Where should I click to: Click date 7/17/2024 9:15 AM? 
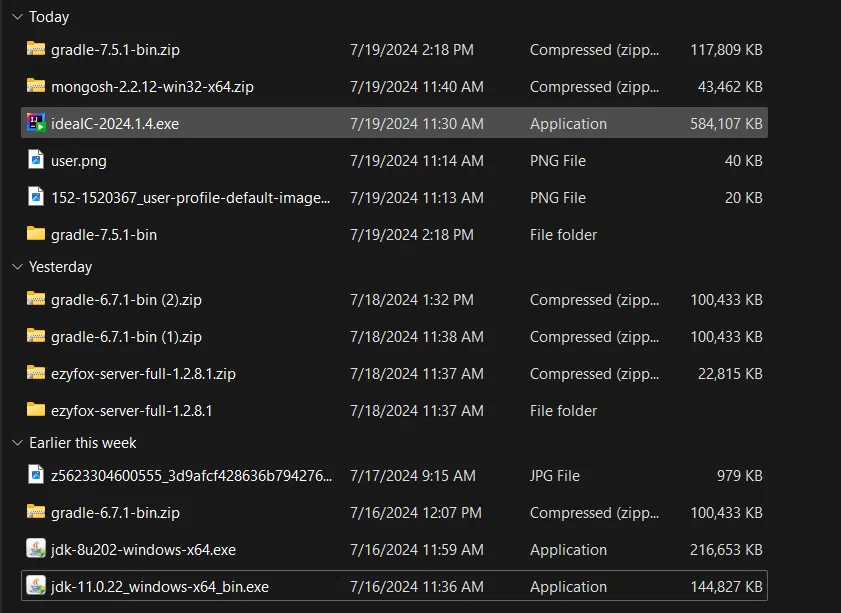click(x=413, y=476)
